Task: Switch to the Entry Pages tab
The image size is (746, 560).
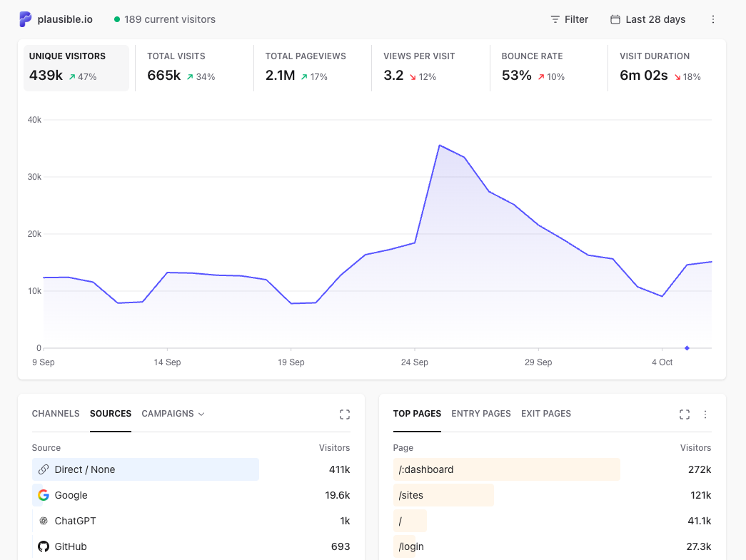Action: pos(481,414)
